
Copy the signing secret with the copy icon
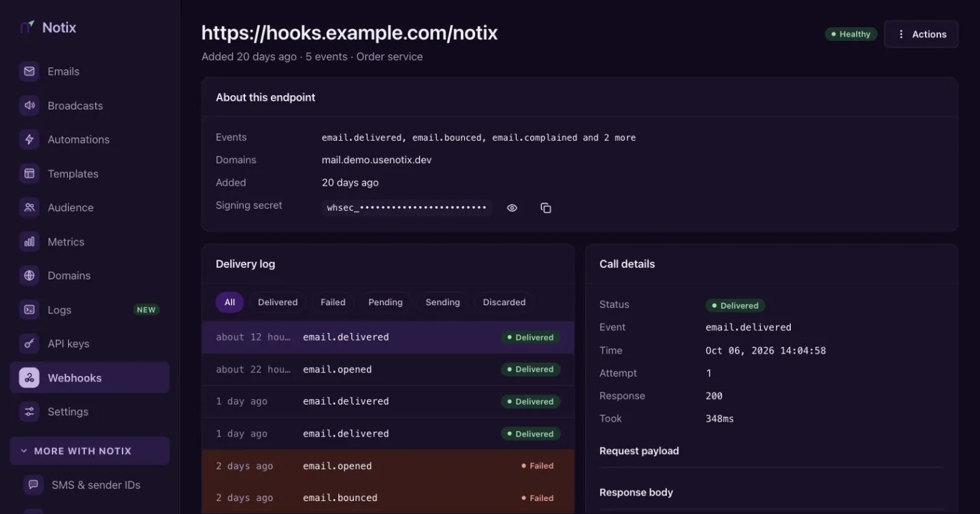pos(546,208)
